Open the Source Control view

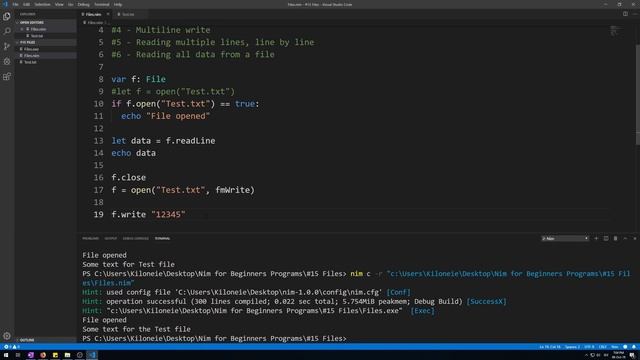point(7,47)
